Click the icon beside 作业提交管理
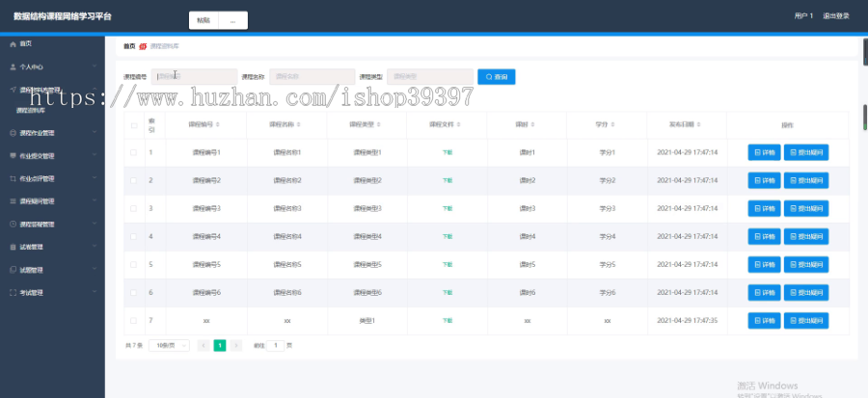 (x=13, y=156)
